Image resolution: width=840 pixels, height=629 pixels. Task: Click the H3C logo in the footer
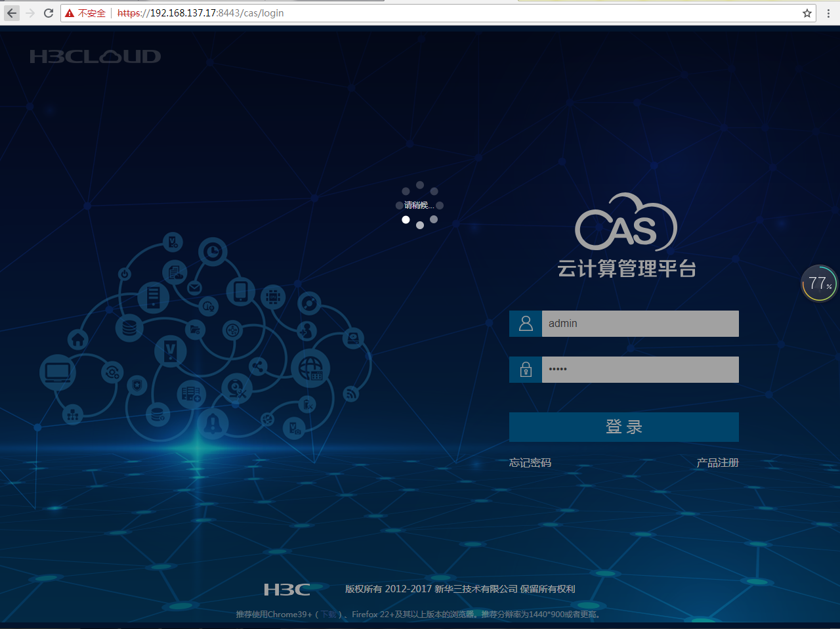pyautogui.click(x=287, y=590)
